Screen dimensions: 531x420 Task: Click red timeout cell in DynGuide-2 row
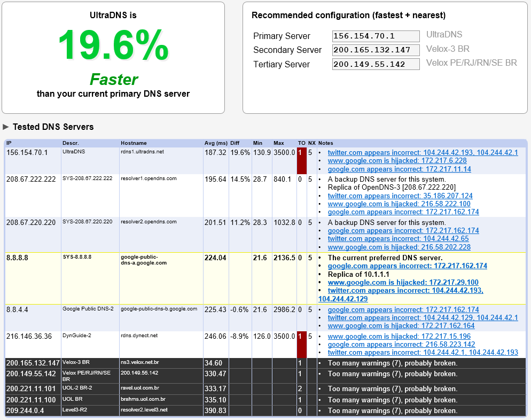302,345
